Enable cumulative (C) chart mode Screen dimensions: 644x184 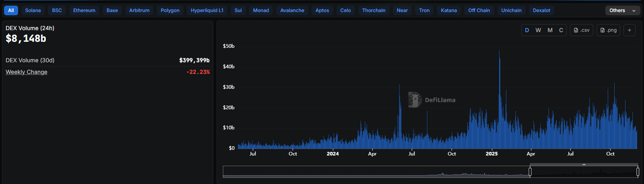pos(561,30)
